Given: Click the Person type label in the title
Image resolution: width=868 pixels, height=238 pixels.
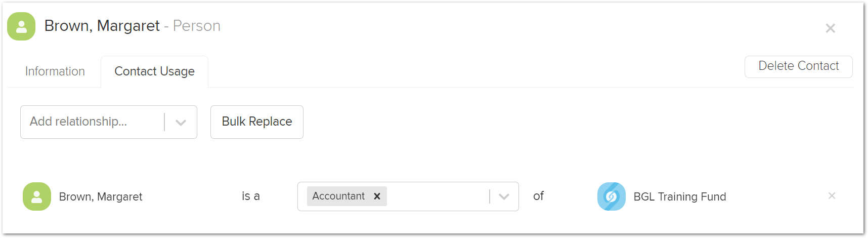Looking at the screenshot, I should (197, 26).
